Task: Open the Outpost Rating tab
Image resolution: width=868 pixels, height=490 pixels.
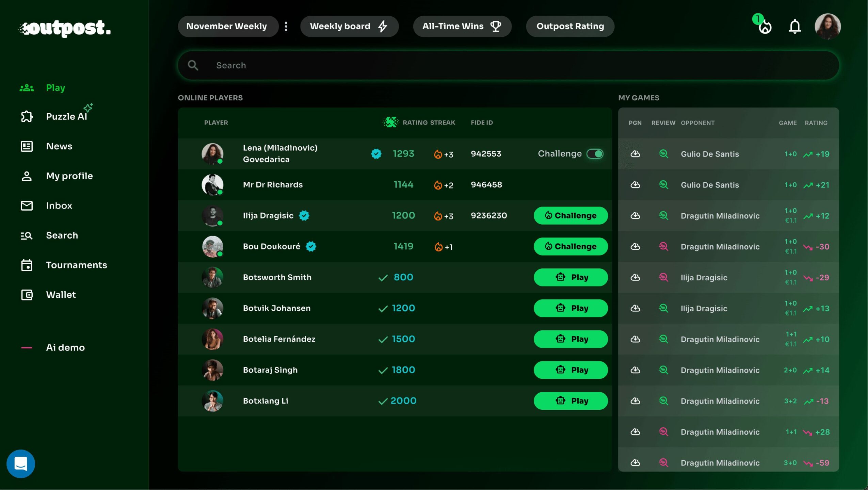Action: (x=570, y=26)
